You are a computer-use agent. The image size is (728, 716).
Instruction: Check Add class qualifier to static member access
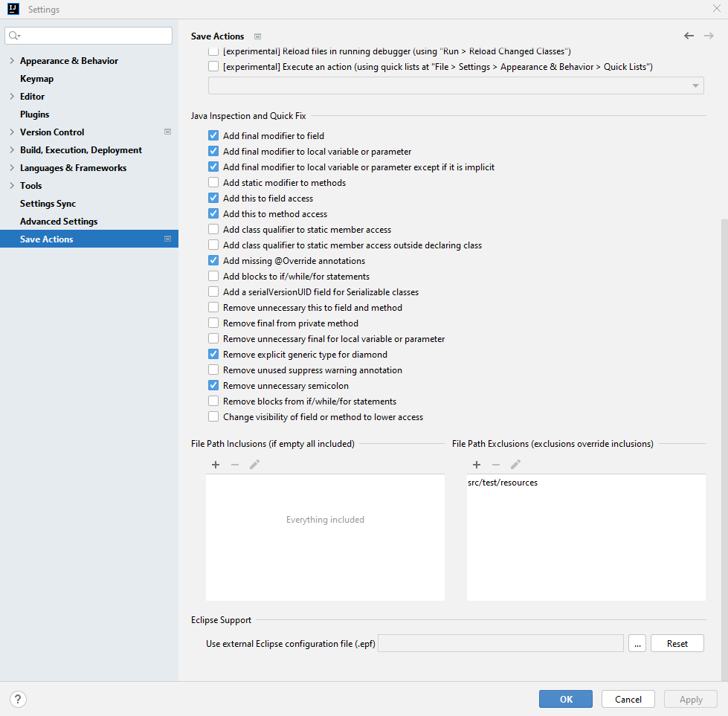tap(213, 230)
